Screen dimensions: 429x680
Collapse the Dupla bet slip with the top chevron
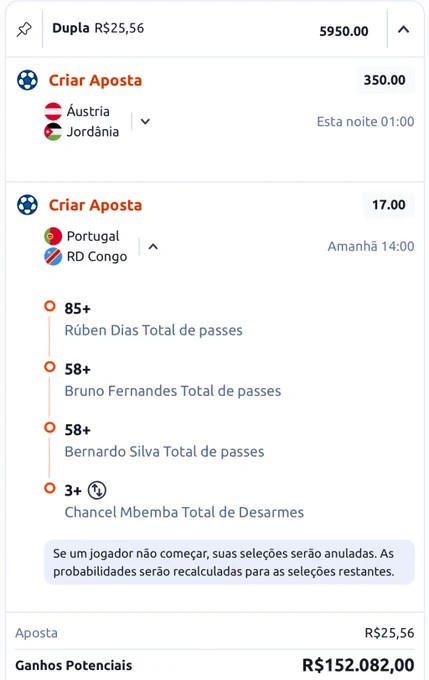(x=404, y=29)
